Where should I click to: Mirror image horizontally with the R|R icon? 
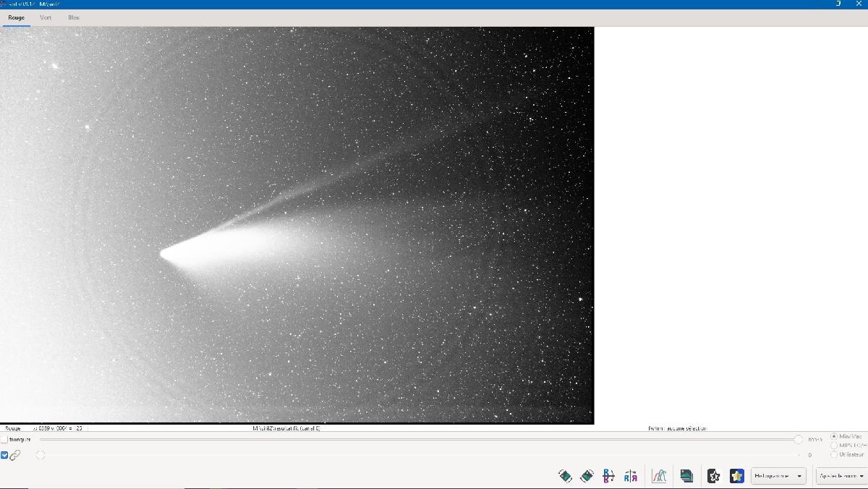631,476
